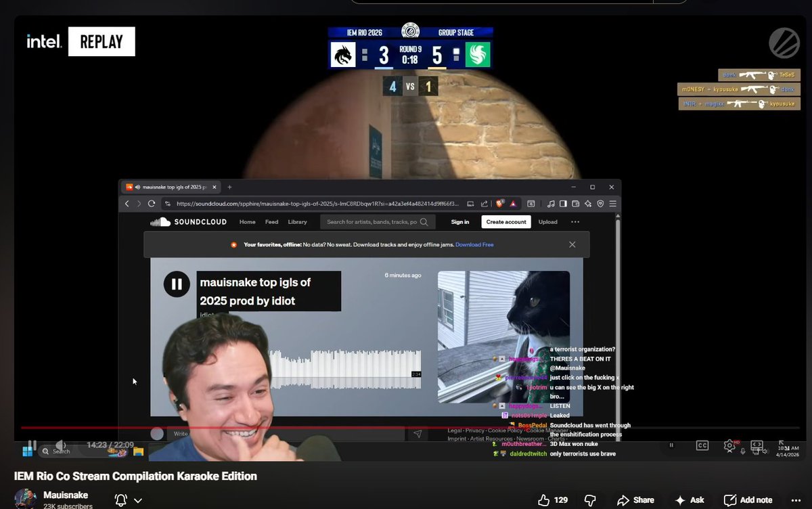Follow the Download Free link
Viewport: 812px width, 509px height.
pyautogui.click(x=474, y=244)
